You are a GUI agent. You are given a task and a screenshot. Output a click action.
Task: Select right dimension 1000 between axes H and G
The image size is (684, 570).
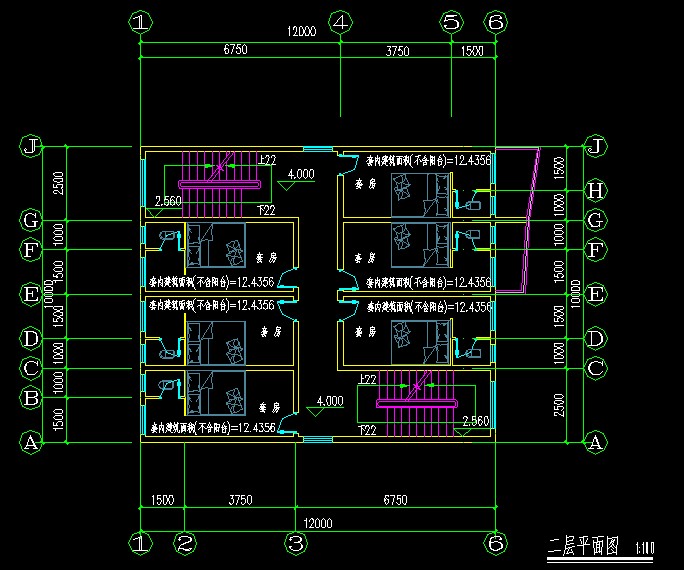559,205
